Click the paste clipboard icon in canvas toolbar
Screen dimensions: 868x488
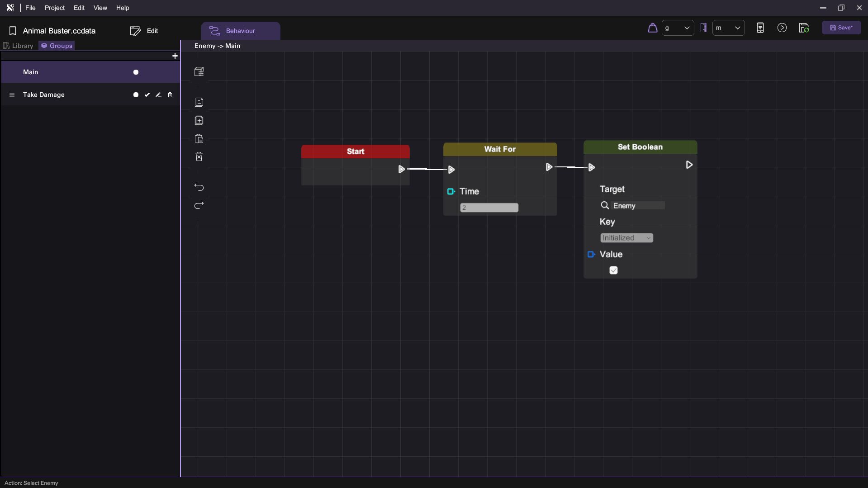pos(199,139)
